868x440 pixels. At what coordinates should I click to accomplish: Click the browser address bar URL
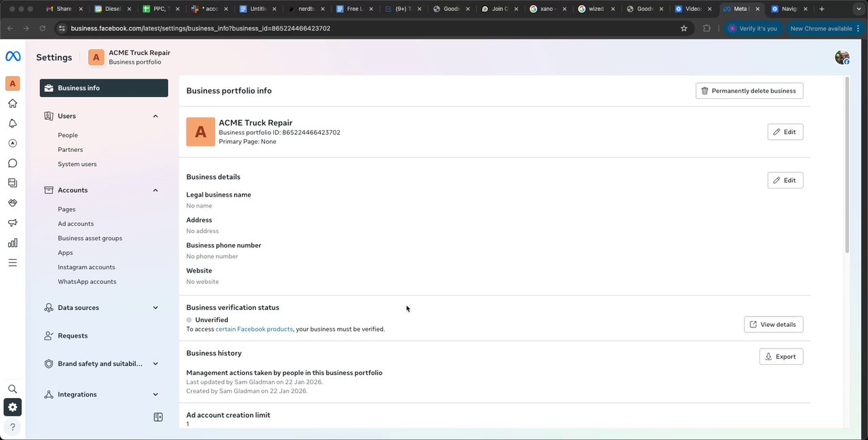click(x=201, y=28)
